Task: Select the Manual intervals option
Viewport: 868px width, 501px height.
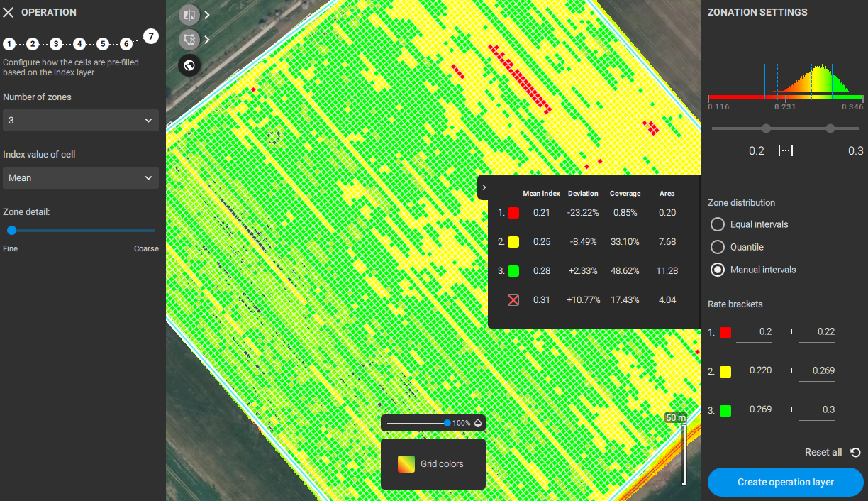Action: [x=717, y=270]
